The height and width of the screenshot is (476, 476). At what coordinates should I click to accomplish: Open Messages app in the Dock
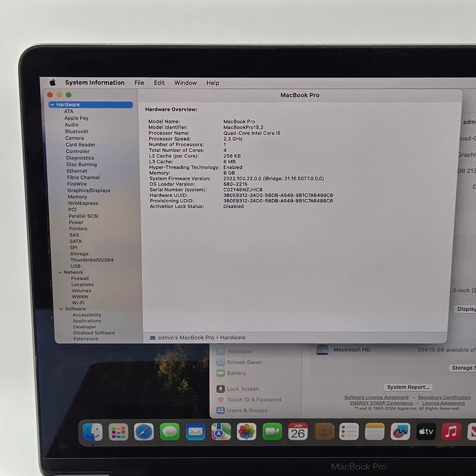[170, 432]
